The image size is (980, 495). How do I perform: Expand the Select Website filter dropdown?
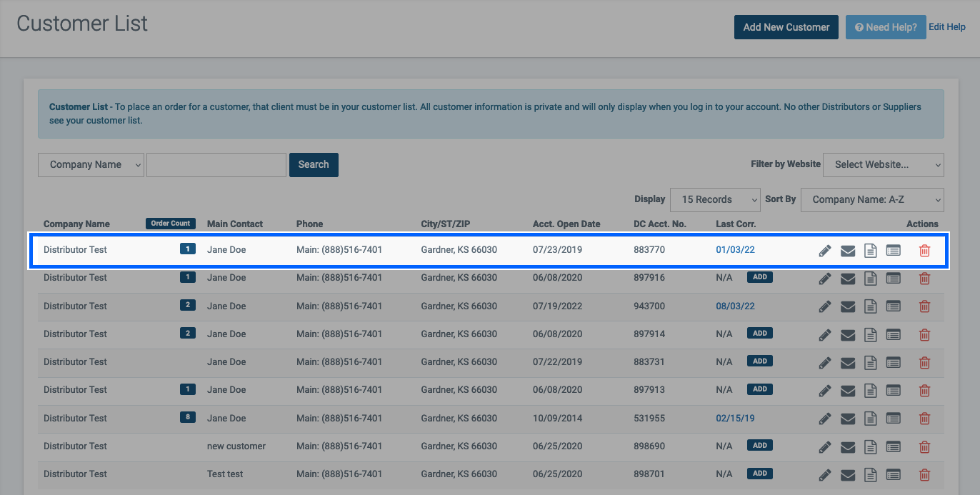point(883,165)
